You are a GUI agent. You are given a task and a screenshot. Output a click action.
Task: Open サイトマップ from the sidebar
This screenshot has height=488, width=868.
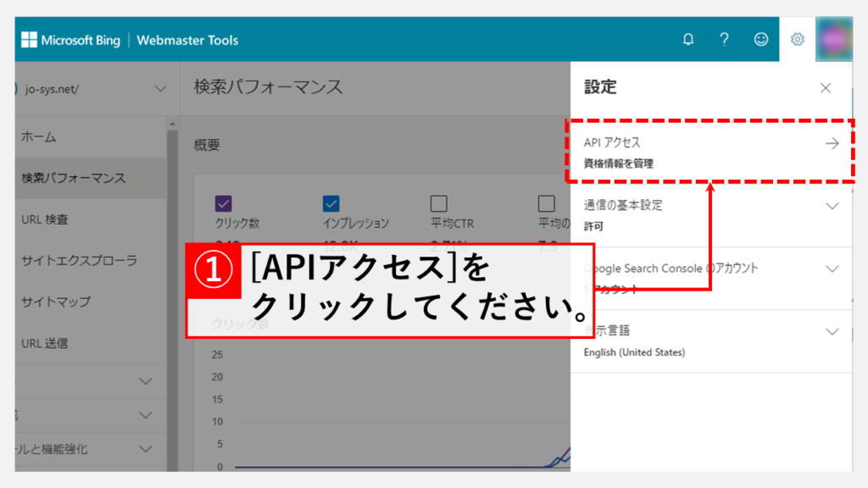pyautogui.click(x=55, y=302)
